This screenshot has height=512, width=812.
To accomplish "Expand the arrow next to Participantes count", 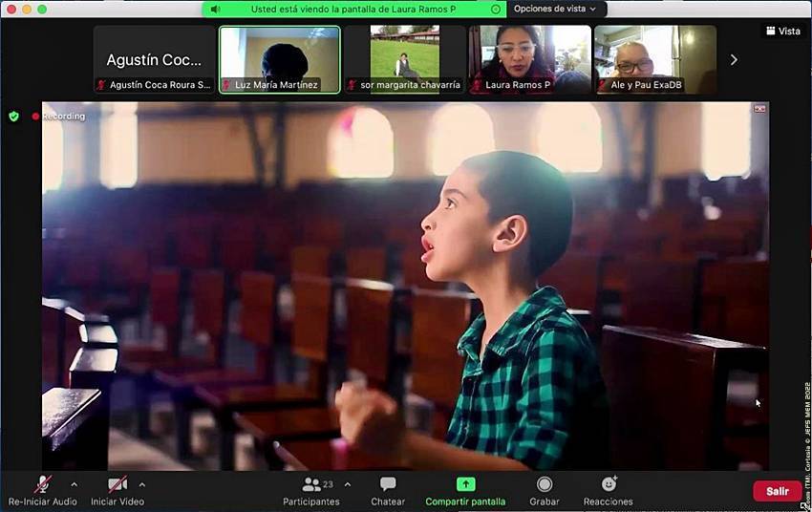I will tap(348, 484).
